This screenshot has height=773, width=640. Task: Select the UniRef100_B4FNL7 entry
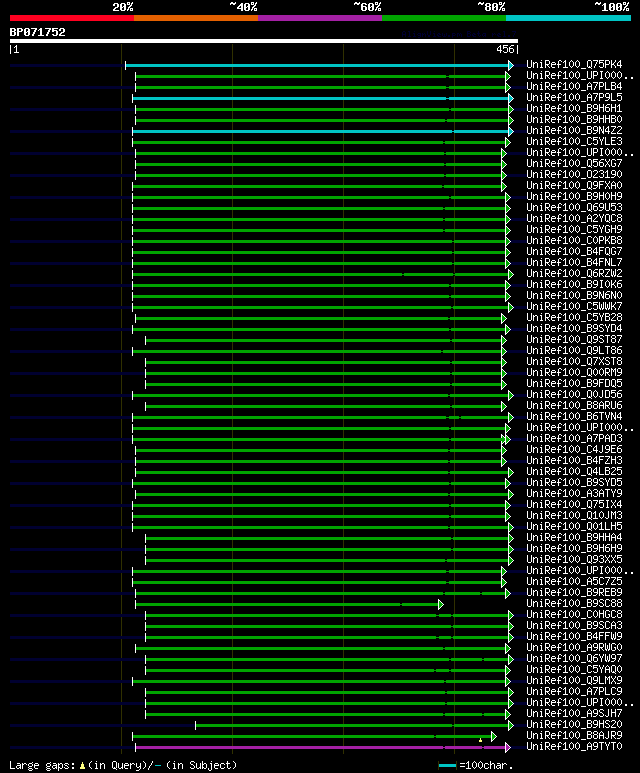click(x=574, y=263)
